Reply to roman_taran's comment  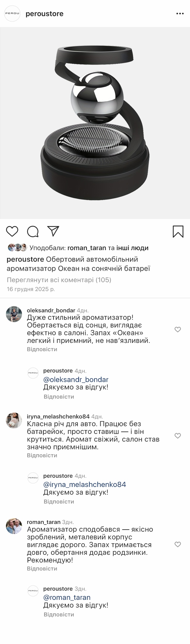tap(42, 568)
